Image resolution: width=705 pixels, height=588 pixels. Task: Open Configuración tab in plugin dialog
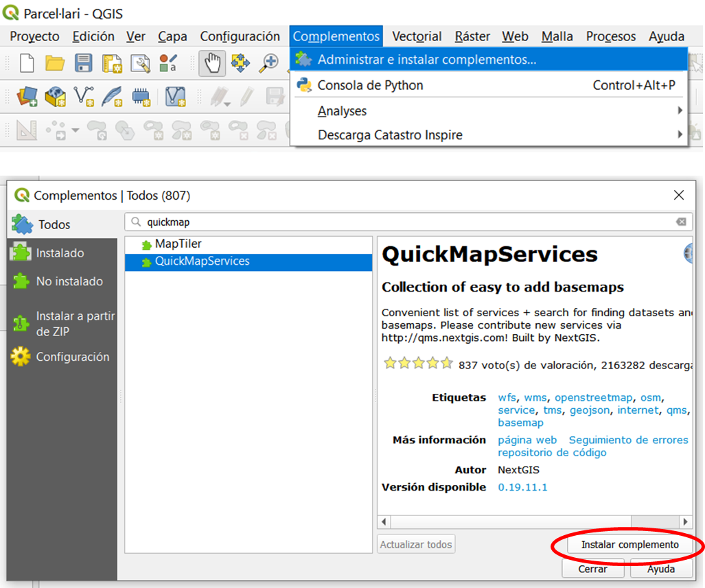coord(62,357)
